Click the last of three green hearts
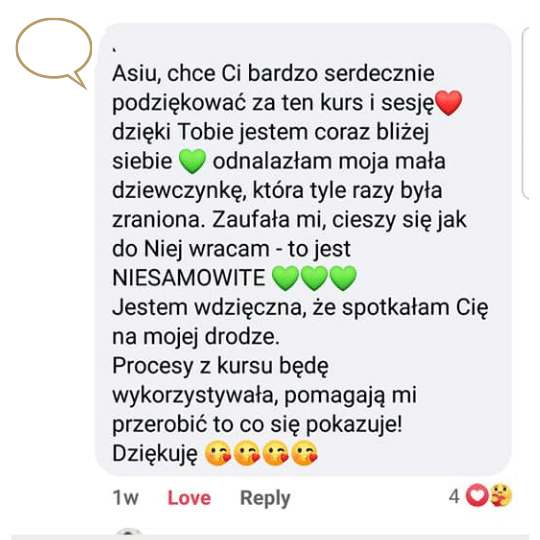The width and height of the screenshot is (540, 540). (x=343, y=278)
